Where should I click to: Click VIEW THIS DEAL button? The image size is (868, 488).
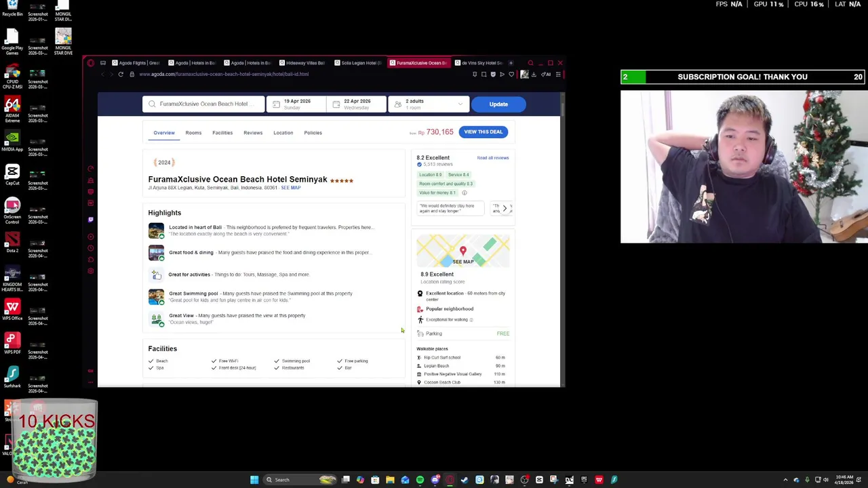pos(484,132)
